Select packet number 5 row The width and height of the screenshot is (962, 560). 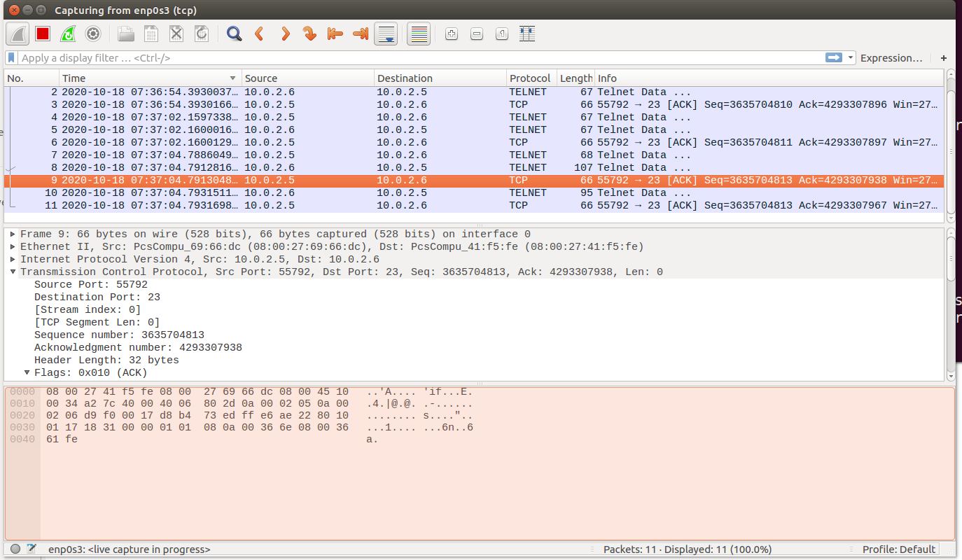coord(474,129)
